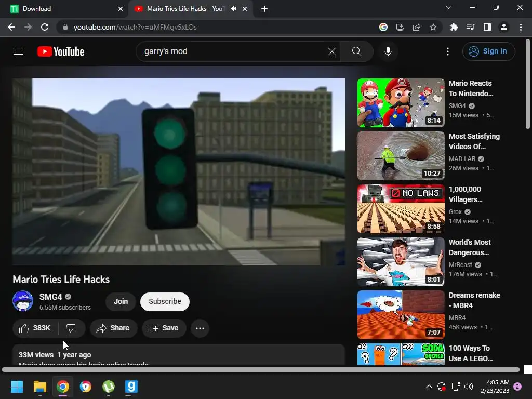Screen dimensions: 532x399
Task: Click on the video player
Action: [x=179, y=171]
